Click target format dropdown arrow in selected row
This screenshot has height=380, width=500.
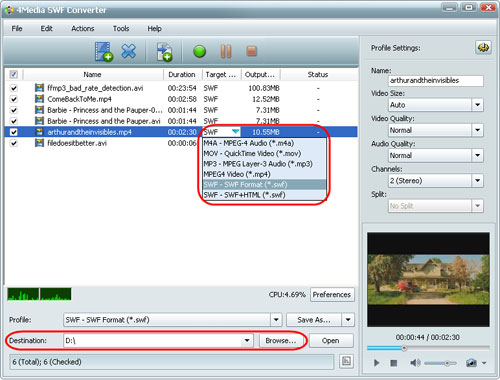235,132
